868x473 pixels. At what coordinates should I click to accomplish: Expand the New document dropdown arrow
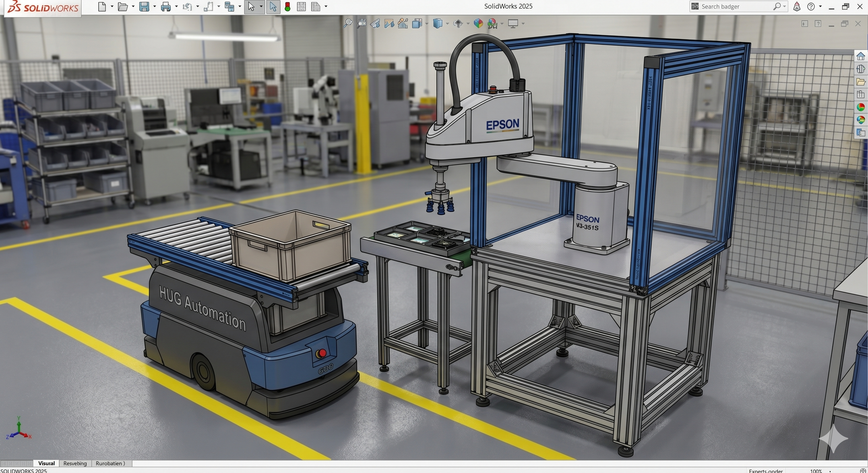[112, 6]
